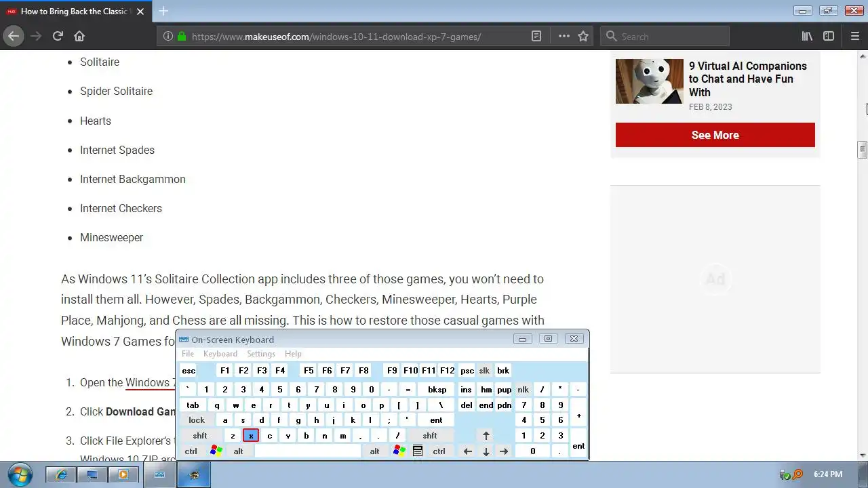868x488 pixels.
Task: Click the Spider Solitaire list item text
Action: coord(116,91)
